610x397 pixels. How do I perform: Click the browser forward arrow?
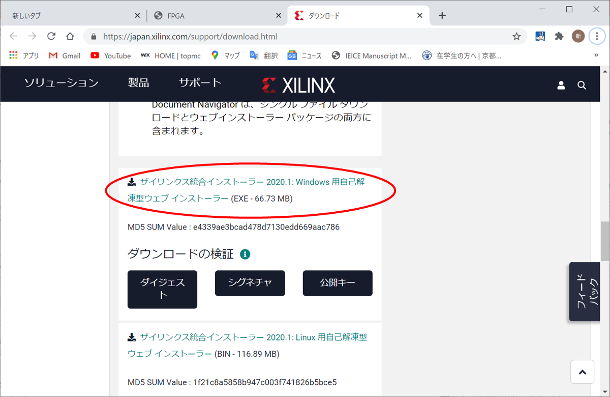[x=32, y=36]
